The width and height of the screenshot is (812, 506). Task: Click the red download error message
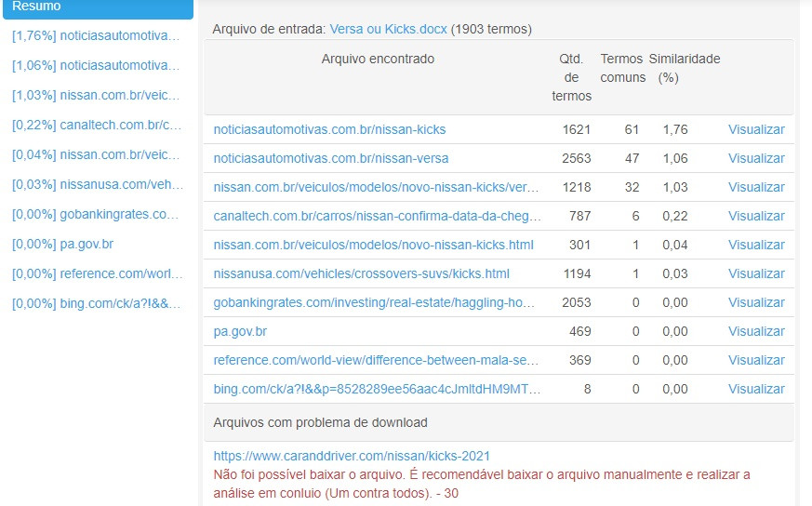coord(482,485)
